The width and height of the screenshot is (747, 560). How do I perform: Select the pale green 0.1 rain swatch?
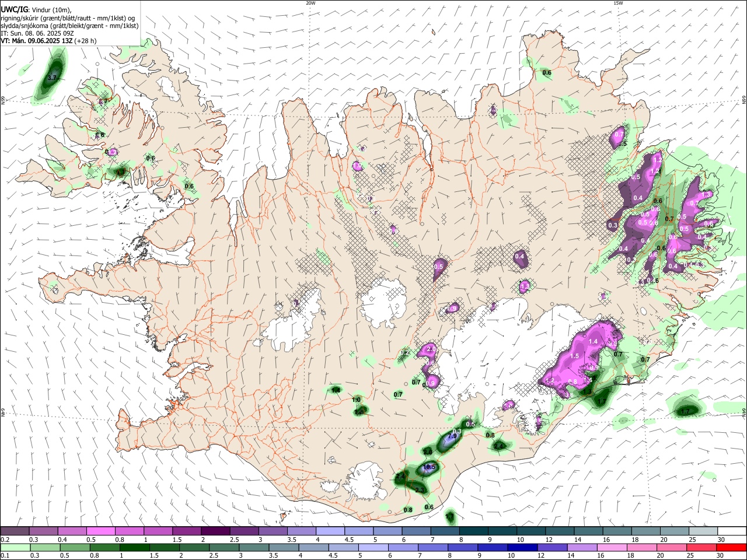(15, 547)
